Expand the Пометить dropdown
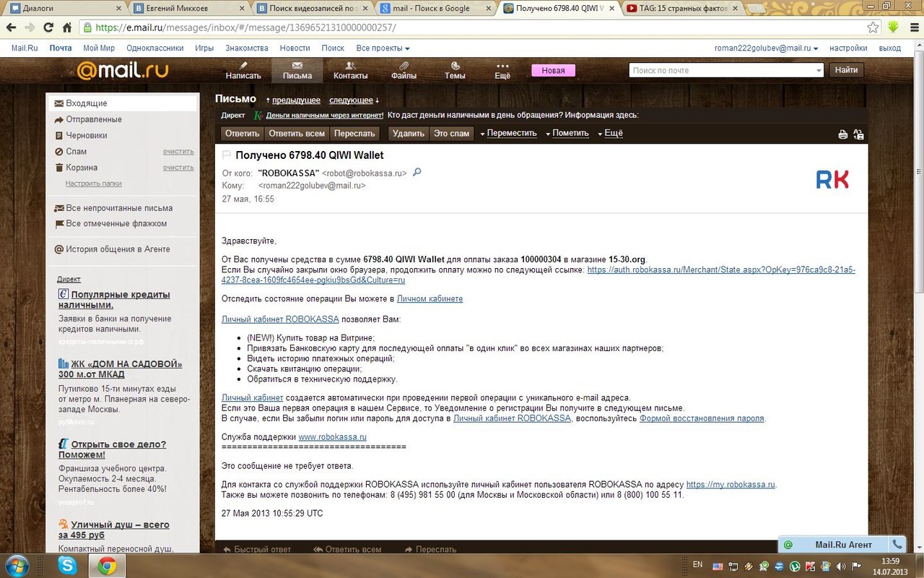The image size is (924, 578). pos(567,134)
